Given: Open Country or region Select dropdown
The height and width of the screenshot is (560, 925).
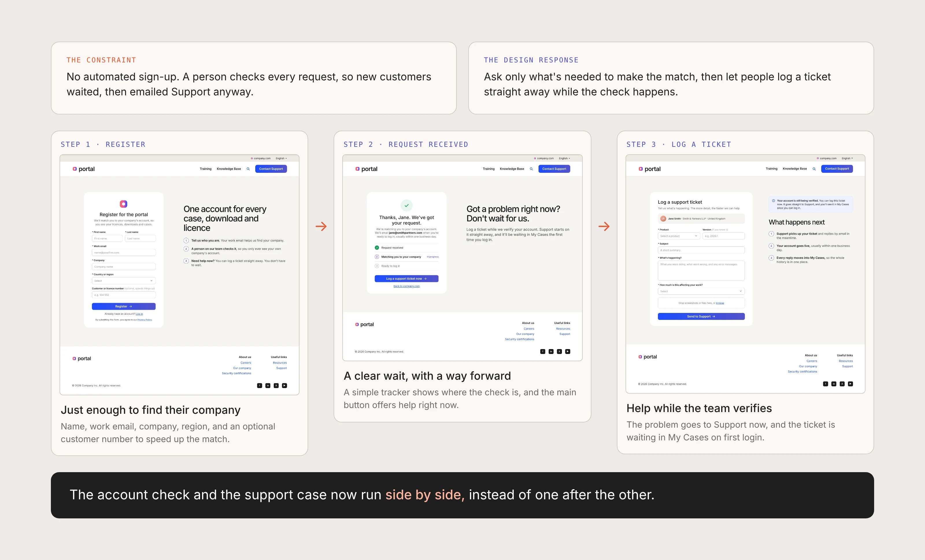Looking at the screenshot, I should [123, 281].
